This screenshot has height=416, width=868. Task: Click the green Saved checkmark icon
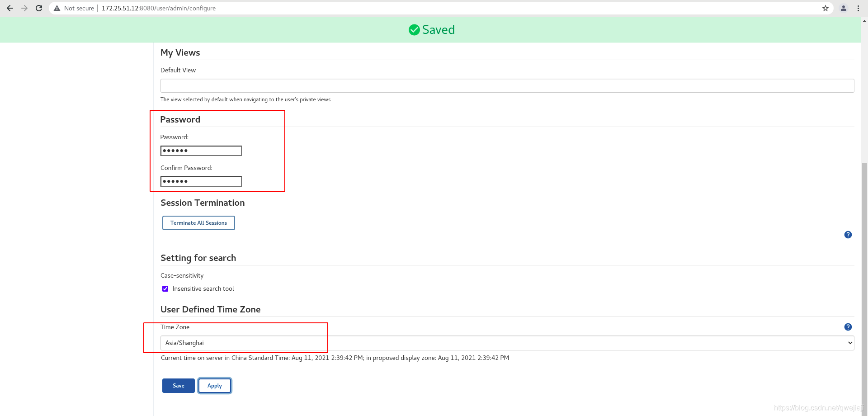[414, 30]
